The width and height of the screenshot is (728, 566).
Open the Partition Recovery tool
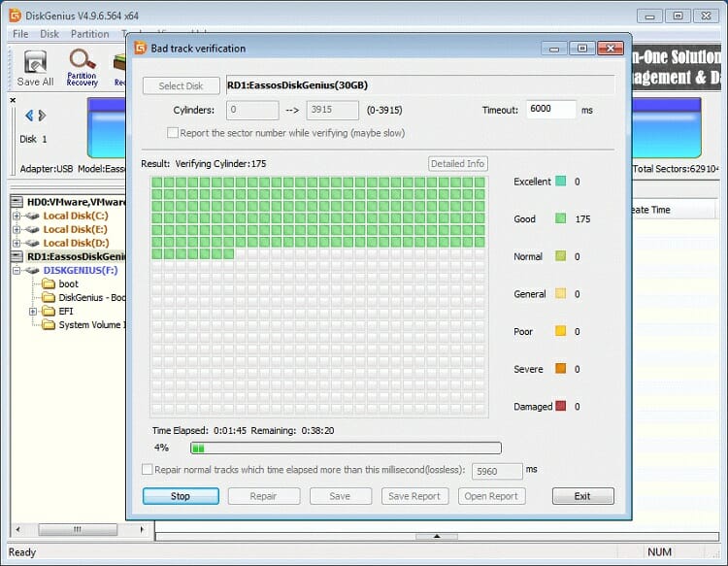coord(82,67)
